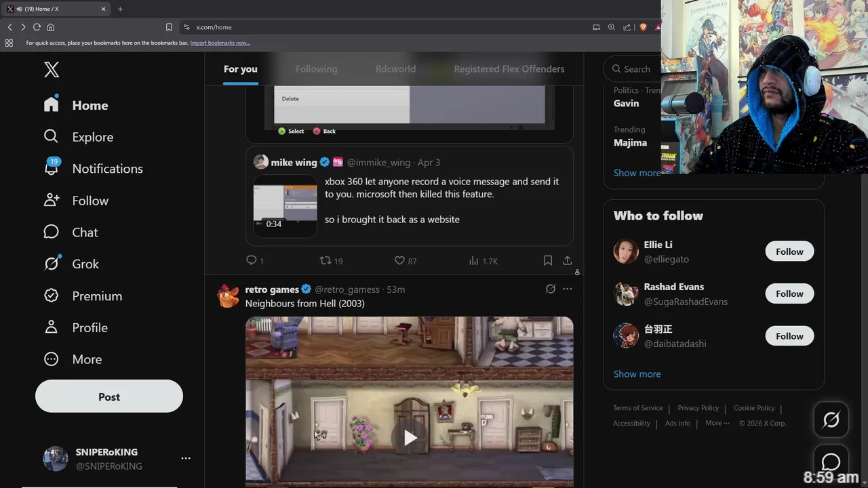Switch to the Registered Flex Offenders tab

[509, 69]
